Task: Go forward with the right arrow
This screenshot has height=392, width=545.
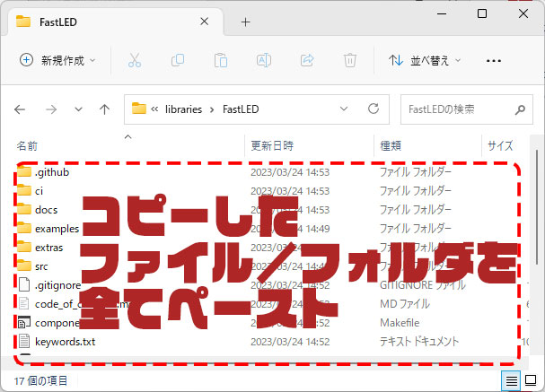Action: (x=51, y=109)
